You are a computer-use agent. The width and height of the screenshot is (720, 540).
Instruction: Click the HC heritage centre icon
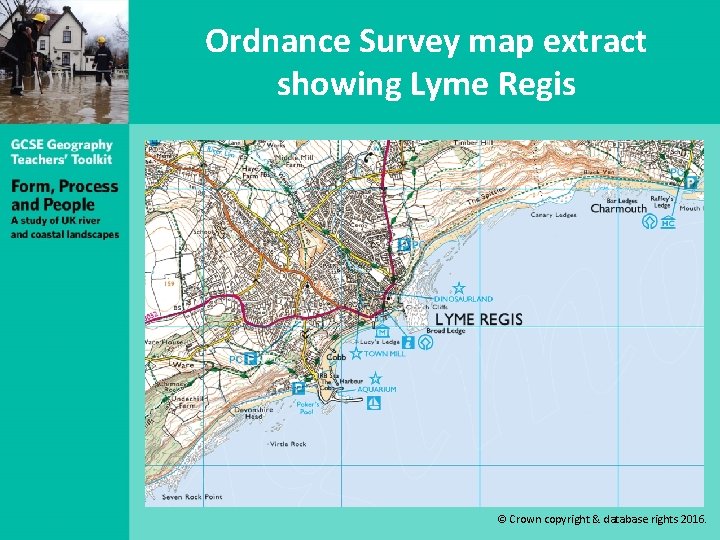click(x=668, y=222)
